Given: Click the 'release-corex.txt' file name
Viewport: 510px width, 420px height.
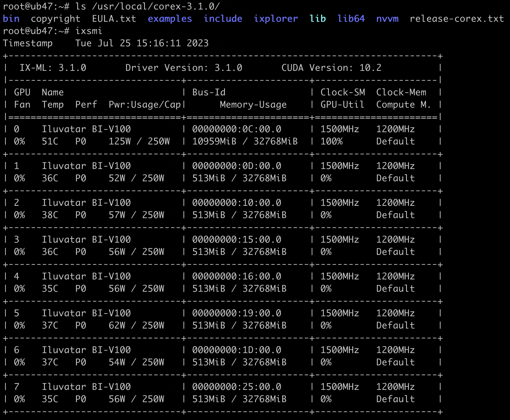Looking at the screenshot, I should [x=457, y=19].
